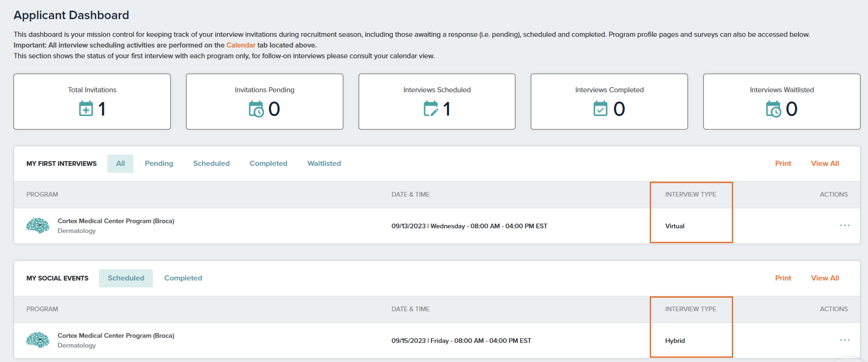Click the Hybrid interview type value
The image size is (868, 362).
coord(675,341)
